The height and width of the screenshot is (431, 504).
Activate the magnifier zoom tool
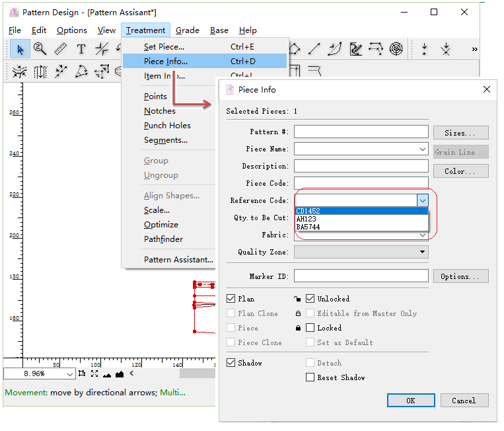click(40, 49)
